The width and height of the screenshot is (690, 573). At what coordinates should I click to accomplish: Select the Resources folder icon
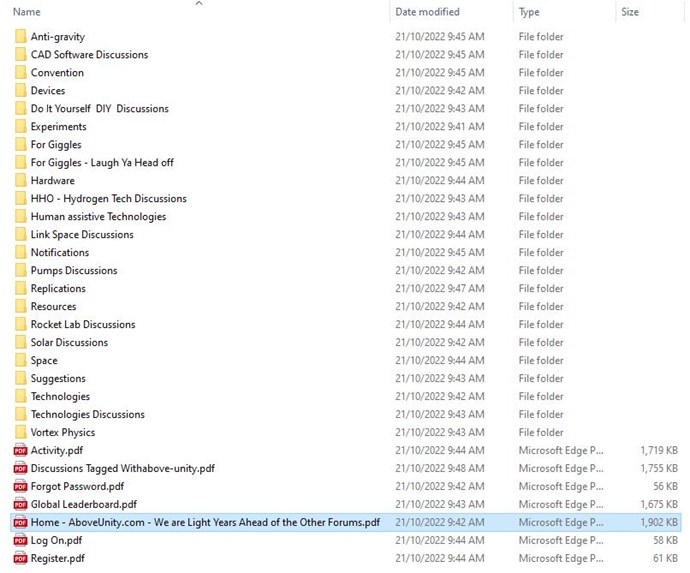click(x=20, y=306)
